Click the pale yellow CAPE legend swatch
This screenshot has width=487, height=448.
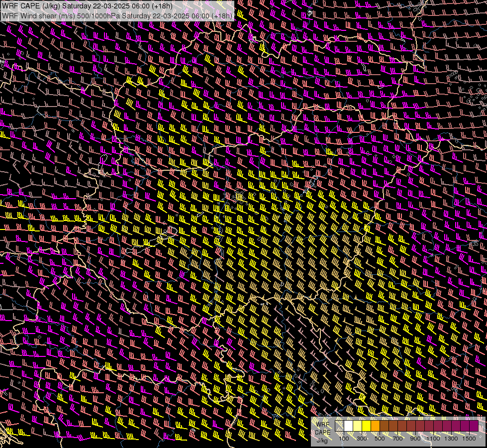pyautogui.click(x=358, y=426)
